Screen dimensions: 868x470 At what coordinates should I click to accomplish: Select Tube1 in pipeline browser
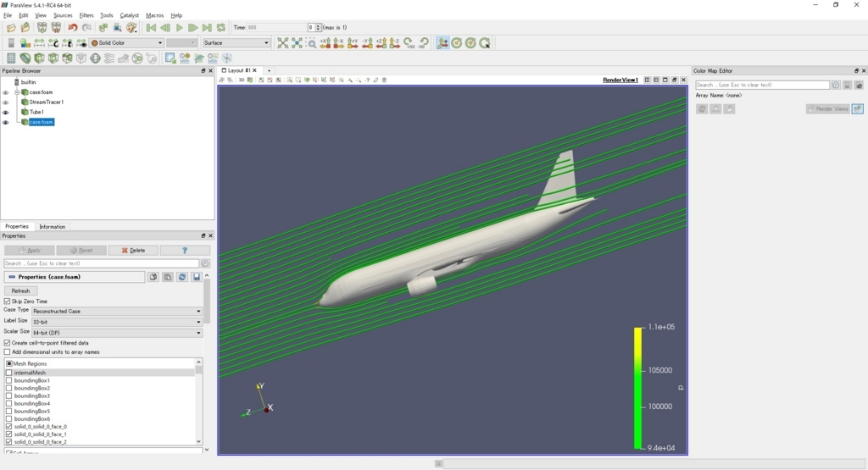tap(36, 113)
